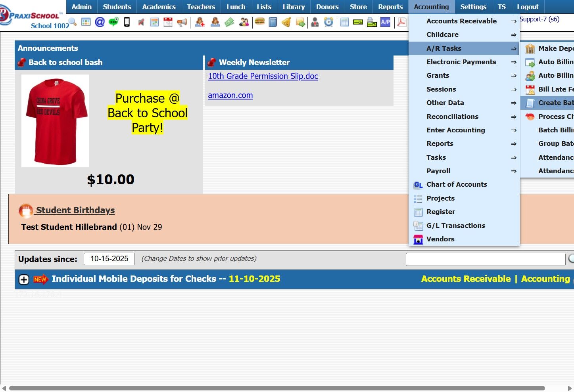The image size is (574, 392).
Task: Open the 10th Grade Permission Slip.doc link
Action: point(263,76)
